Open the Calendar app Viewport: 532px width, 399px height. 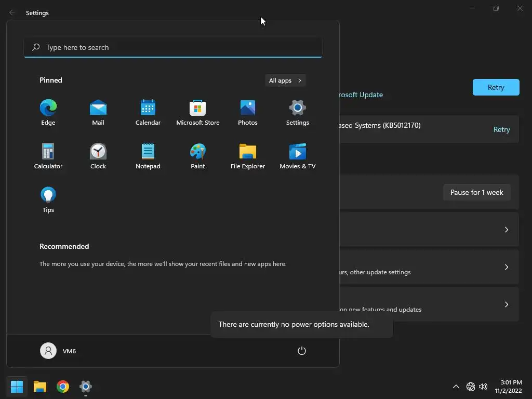coord(148,112)
